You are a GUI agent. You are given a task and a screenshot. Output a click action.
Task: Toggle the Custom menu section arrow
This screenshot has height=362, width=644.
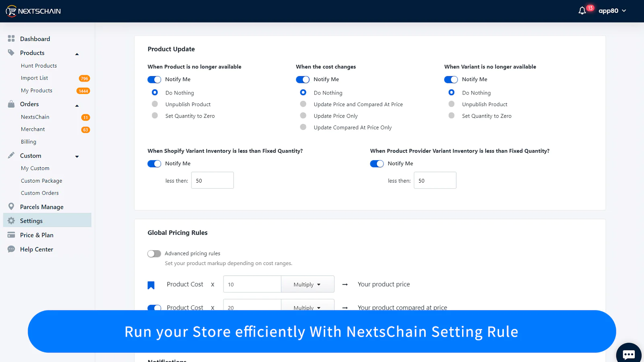pos(77,156)
